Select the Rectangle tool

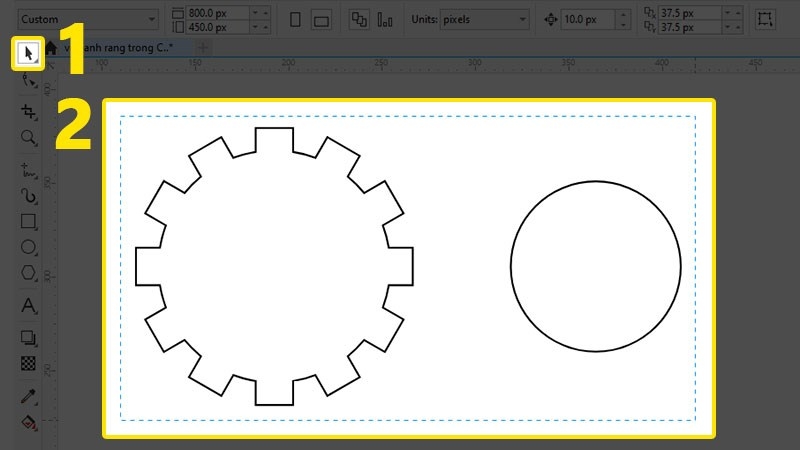click(29, 221)
